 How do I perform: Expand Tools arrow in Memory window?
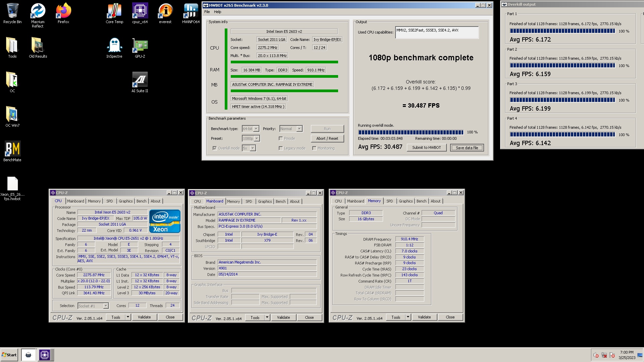tap(408, 317)
